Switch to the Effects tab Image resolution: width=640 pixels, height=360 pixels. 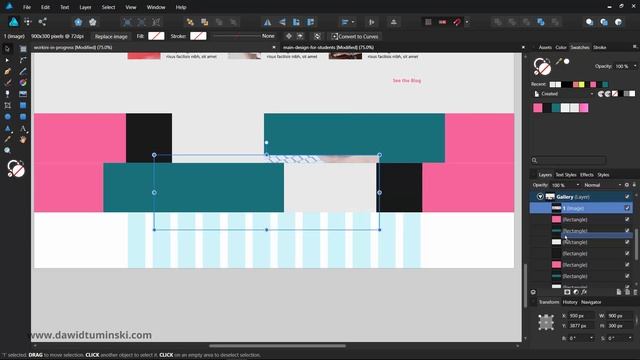[587, 175]
